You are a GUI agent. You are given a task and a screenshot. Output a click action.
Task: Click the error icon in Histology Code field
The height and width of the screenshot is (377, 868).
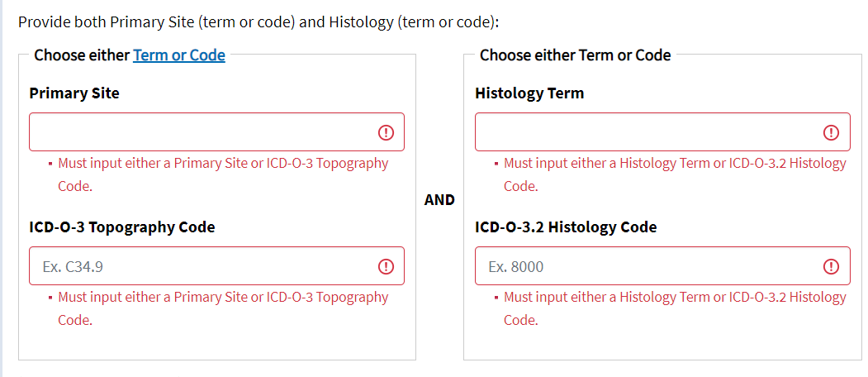[832, 266]
